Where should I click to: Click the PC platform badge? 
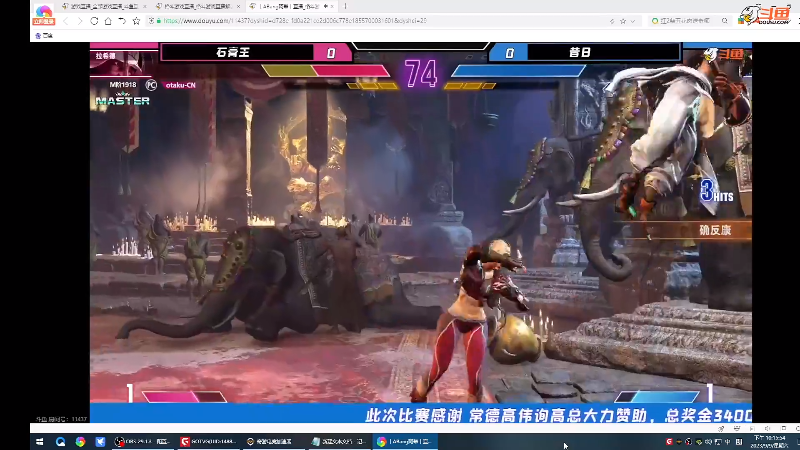pos(151,85)
